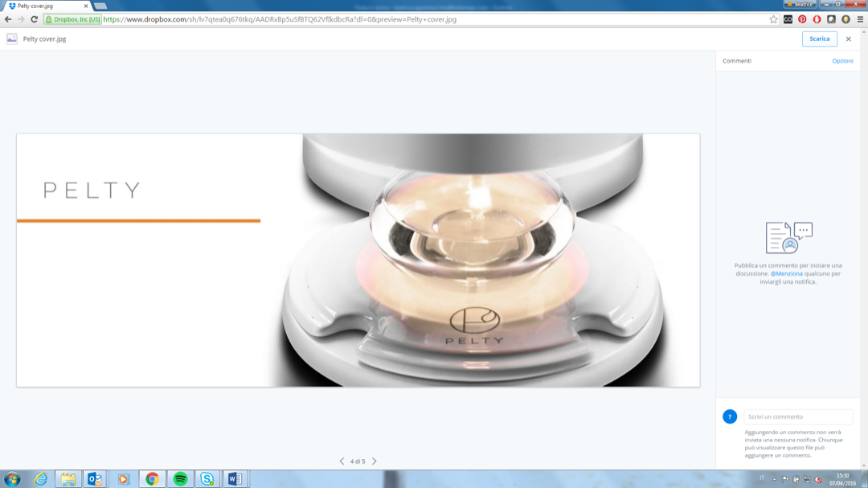Open Spotify from the taskbar
The image size is (868, 488).
(x=180, y=479)
